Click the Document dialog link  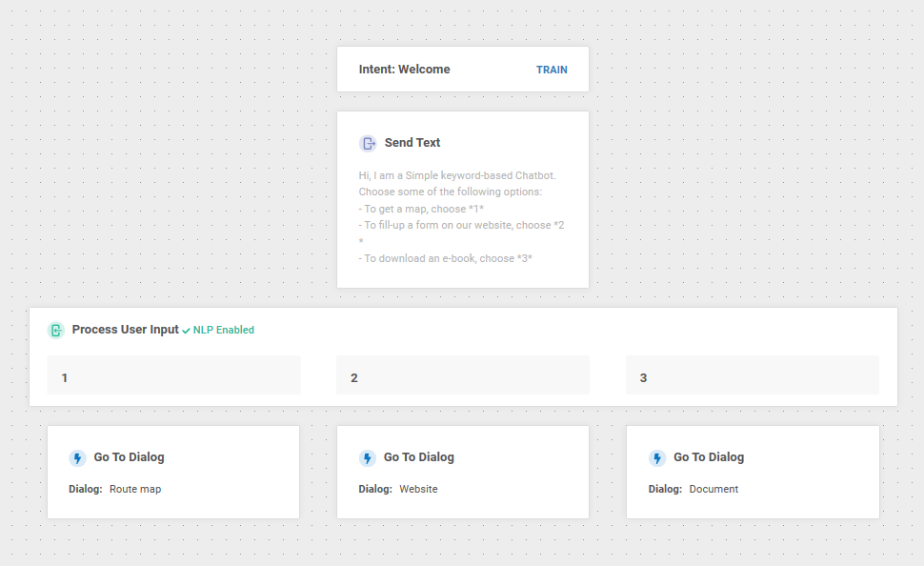point(713,490)
